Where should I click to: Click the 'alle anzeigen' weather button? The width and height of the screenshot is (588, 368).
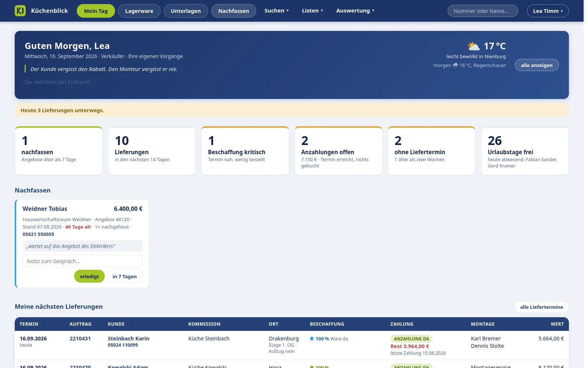click(537, 65)
